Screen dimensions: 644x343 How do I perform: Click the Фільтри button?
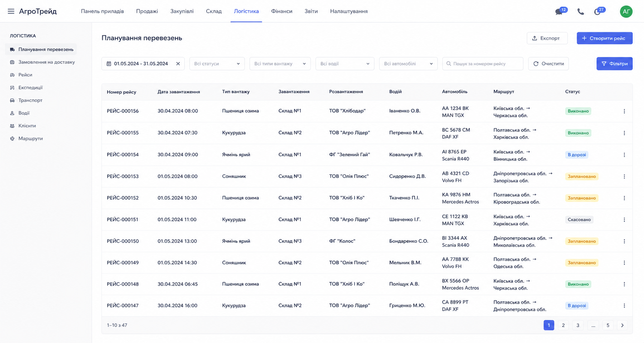coord(614,64)
